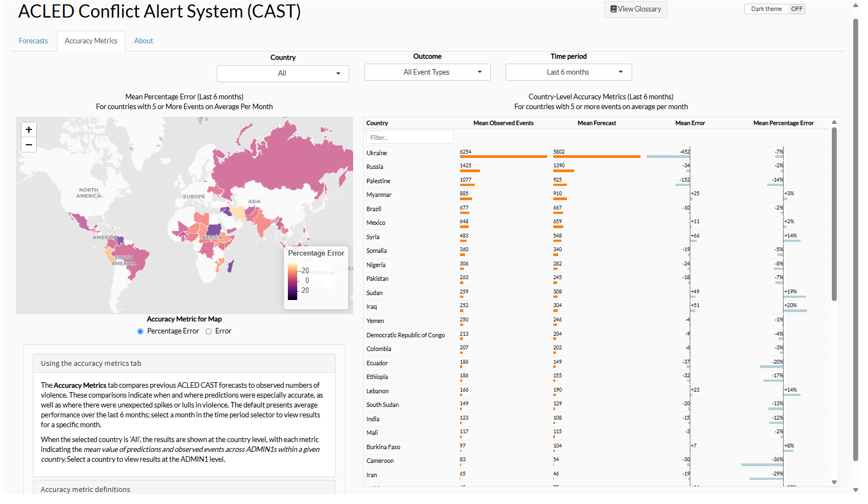The image size is (868, 504).
Task: Open the About tab
Action: click(x=144, y=41)
